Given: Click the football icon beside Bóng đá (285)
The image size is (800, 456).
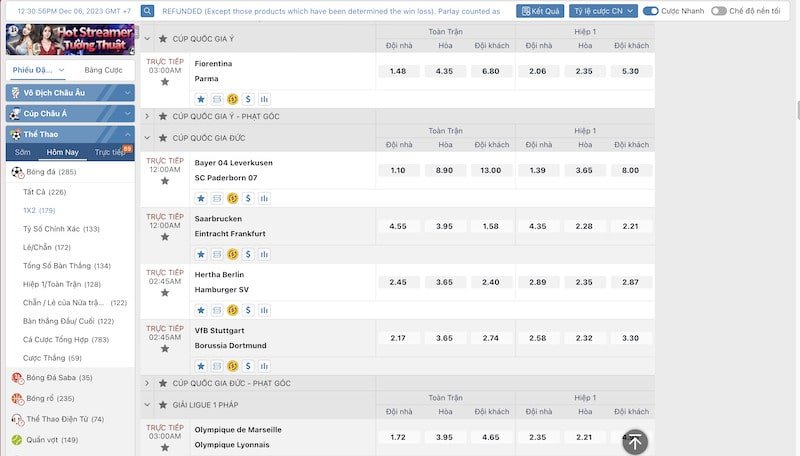Looking at the screenshot, I should (17, 172).
